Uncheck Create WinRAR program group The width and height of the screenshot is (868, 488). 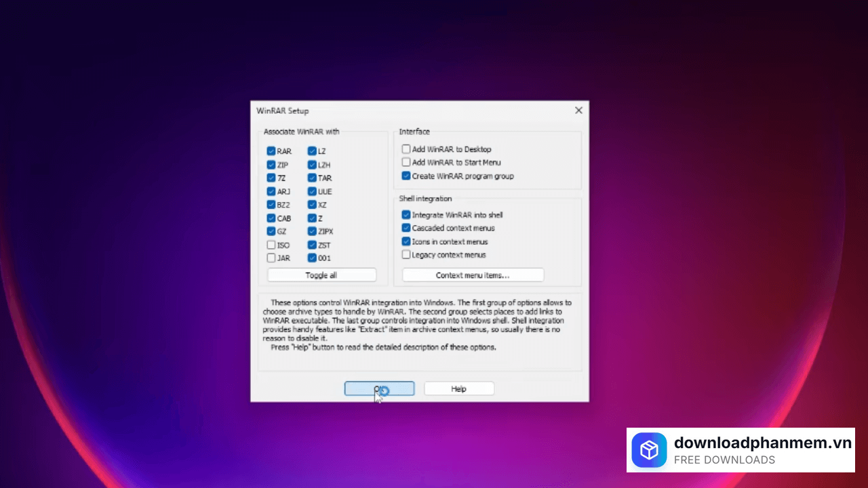[406, 176]
